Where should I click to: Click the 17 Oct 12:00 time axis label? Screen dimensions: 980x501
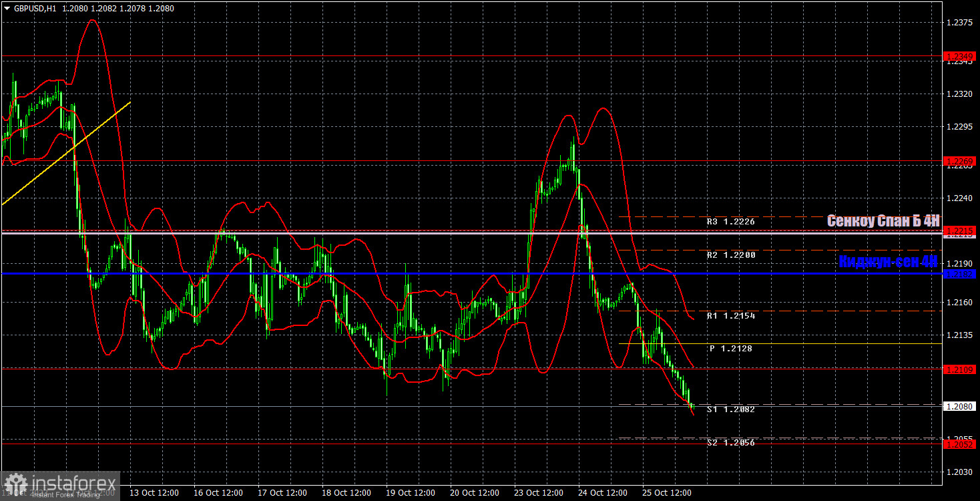pos(282,493)
